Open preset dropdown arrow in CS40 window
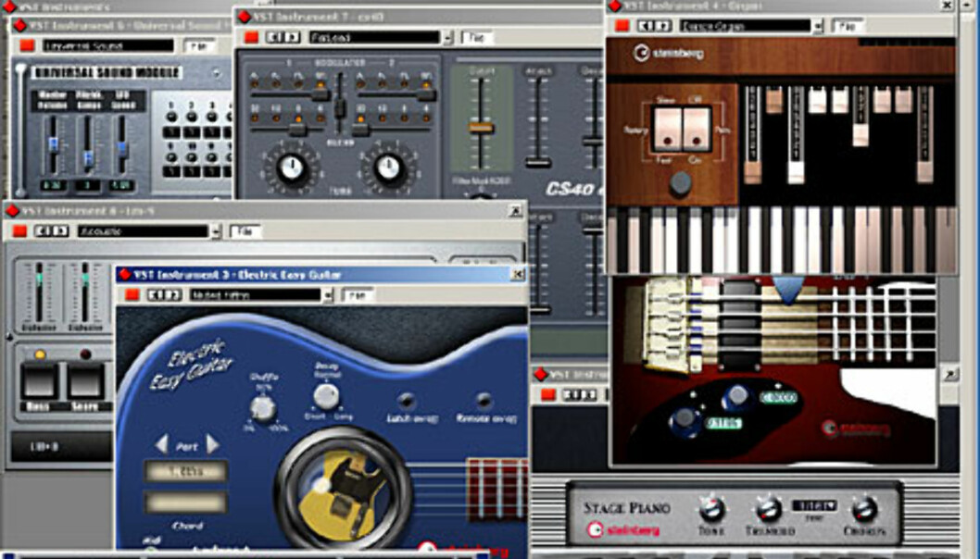 pyautogui.click(x=447, y=38)
